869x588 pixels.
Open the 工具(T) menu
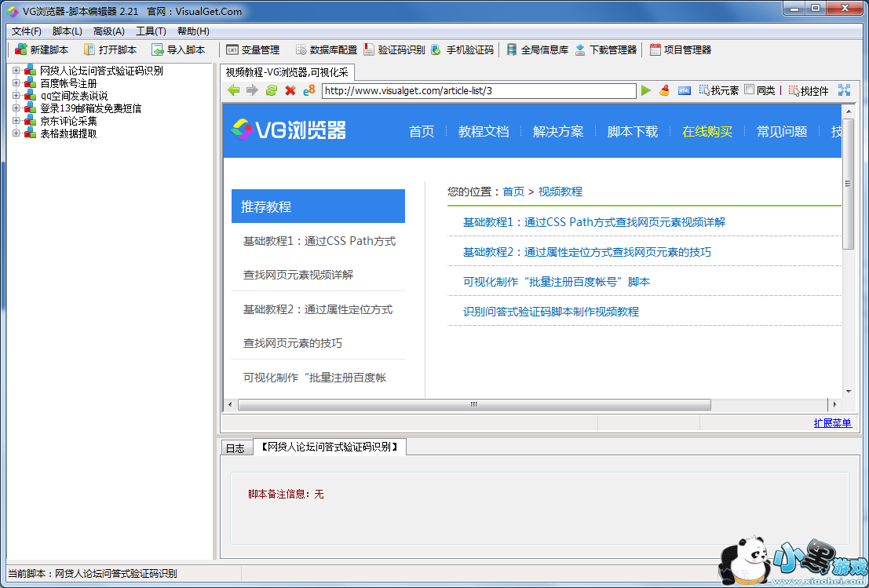click(x=151, y=31)
